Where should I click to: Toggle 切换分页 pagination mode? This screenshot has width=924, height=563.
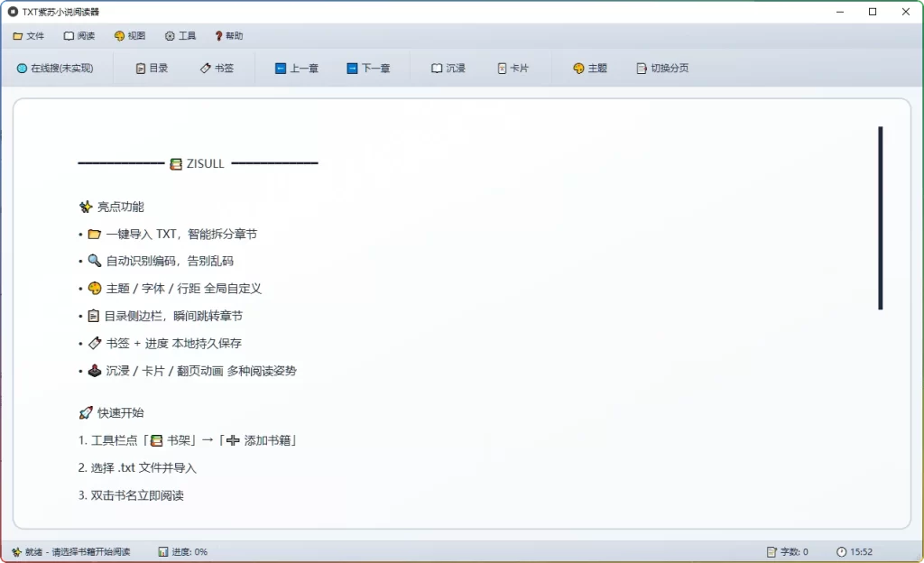663,67
